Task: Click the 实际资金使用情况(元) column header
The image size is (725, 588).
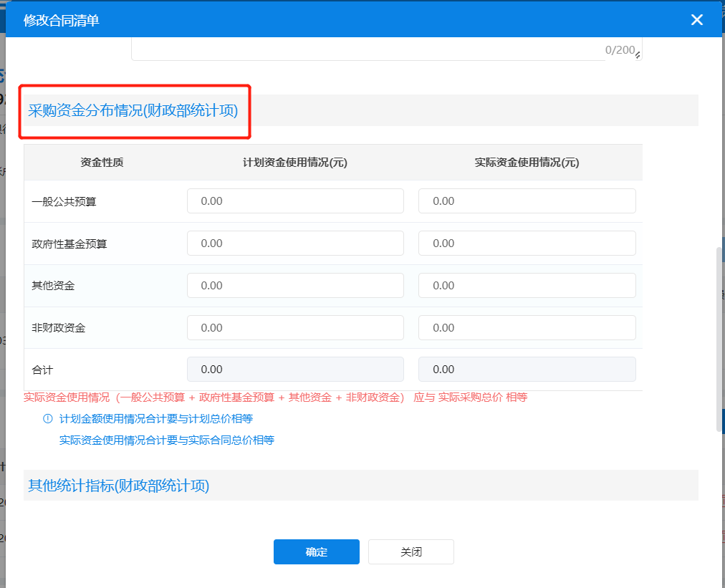Action: coord(527,163)
